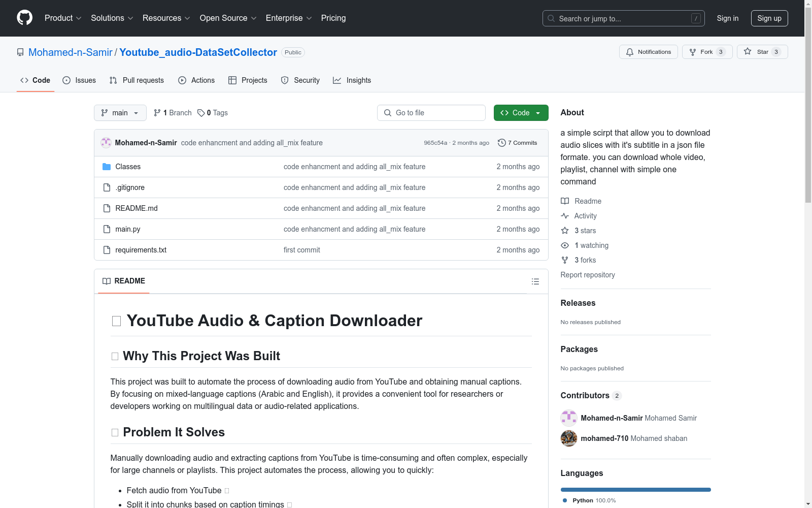
Task: Select the README tab
Action: [x=124, y=281]
